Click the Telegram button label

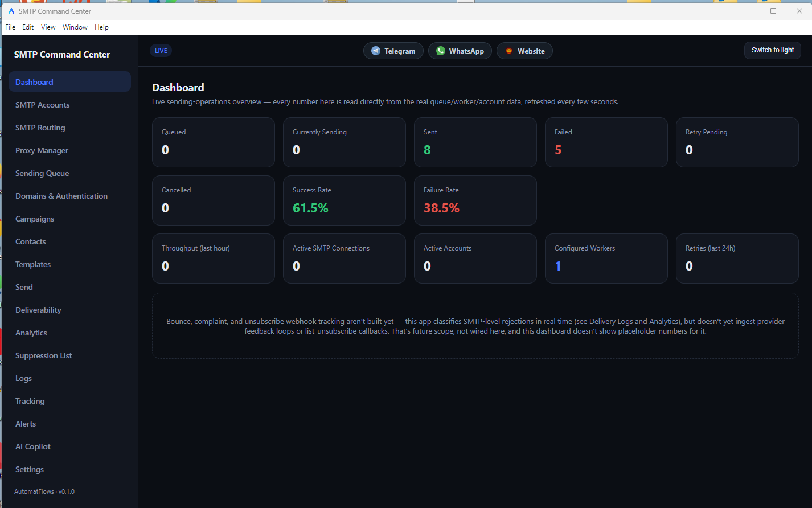(400, 51)
